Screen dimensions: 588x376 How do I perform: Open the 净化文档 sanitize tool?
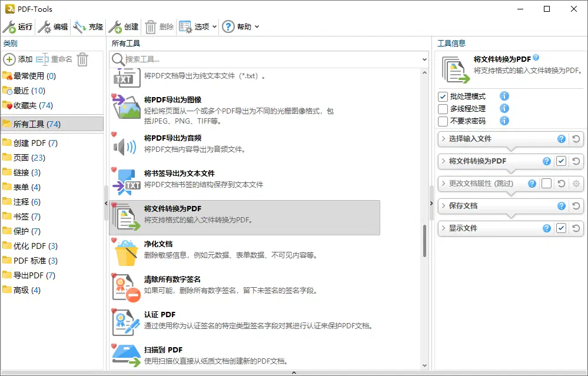click(126, 253)
